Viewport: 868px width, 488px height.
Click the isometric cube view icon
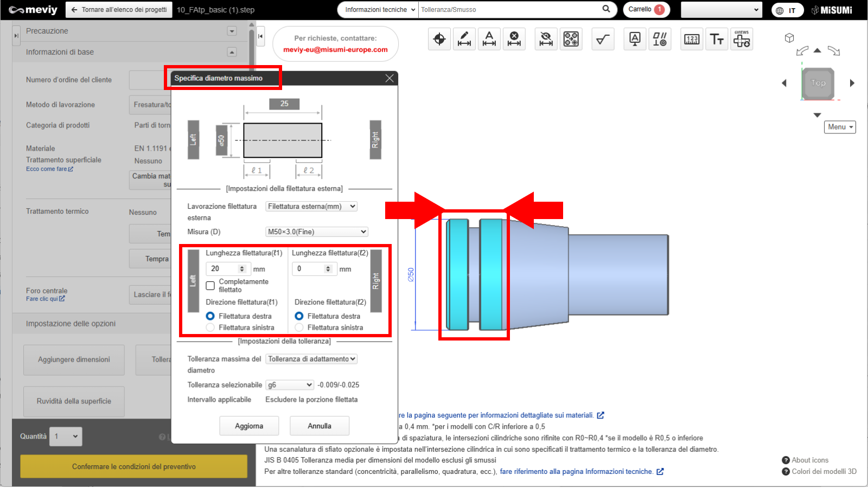tap(789, 38)
